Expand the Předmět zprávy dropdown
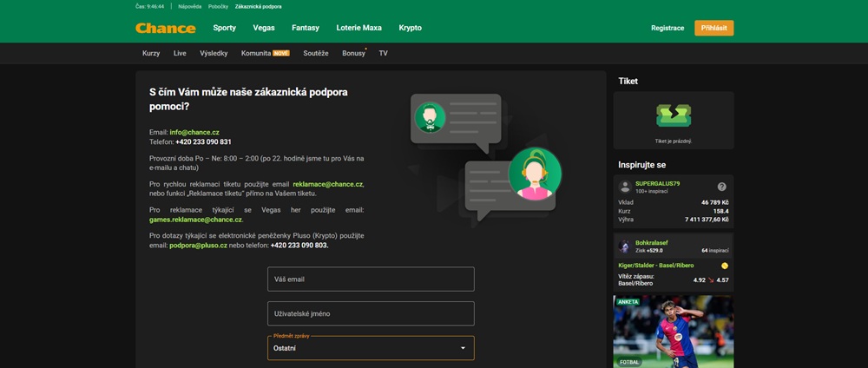This screenshot has height=368, width=868. [371, 348]
